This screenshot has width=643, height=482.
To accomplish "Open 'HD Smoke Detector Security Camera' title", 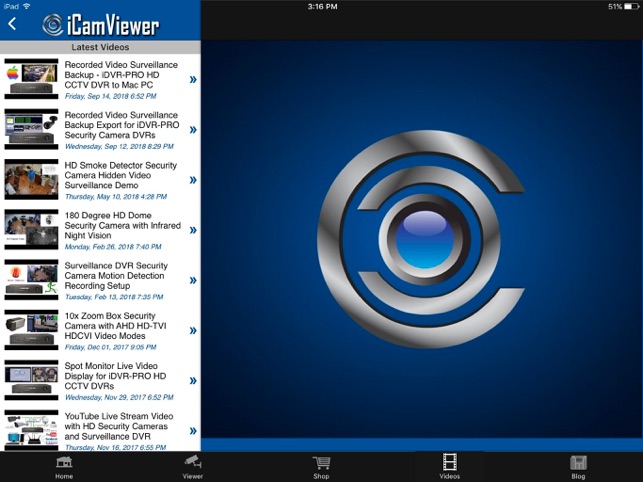I will click(121, 175).
